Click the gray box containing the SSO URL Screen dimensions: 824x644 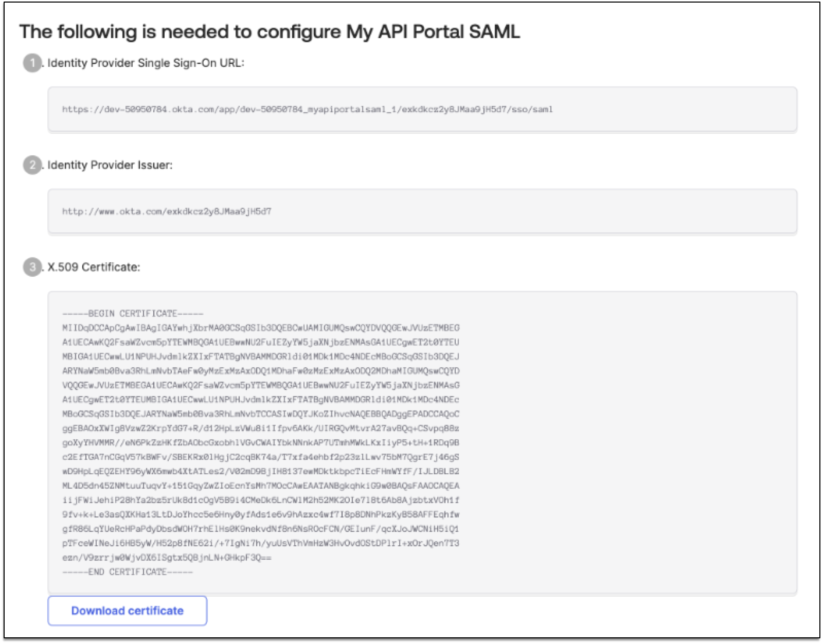422,109
